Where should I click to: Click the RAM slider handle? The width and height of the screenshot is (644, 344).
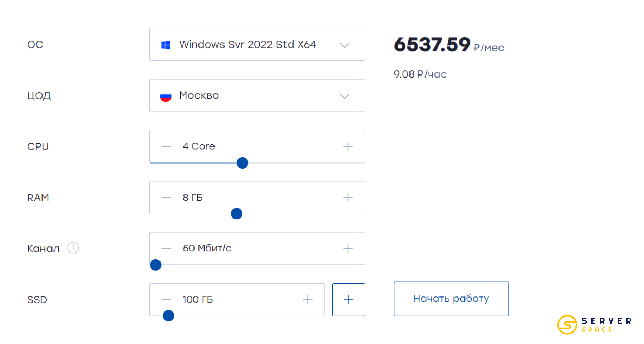tap(237, 214)
